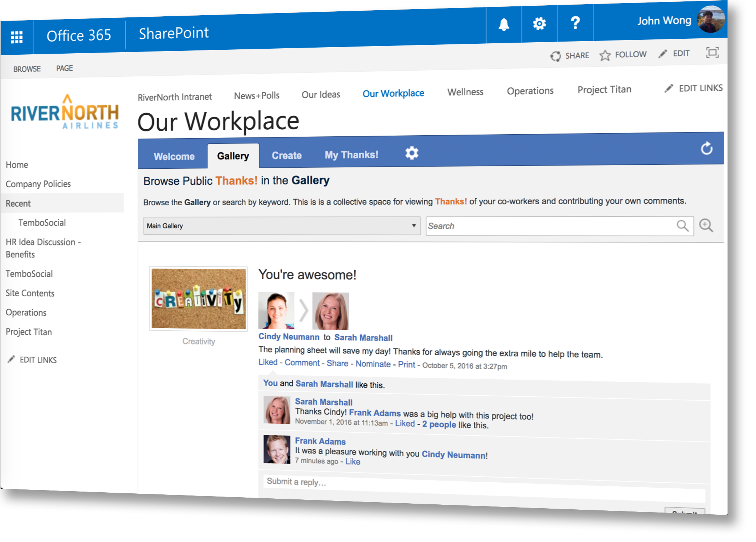Open Our Workplace in top navigation

(x=393, y=93)
